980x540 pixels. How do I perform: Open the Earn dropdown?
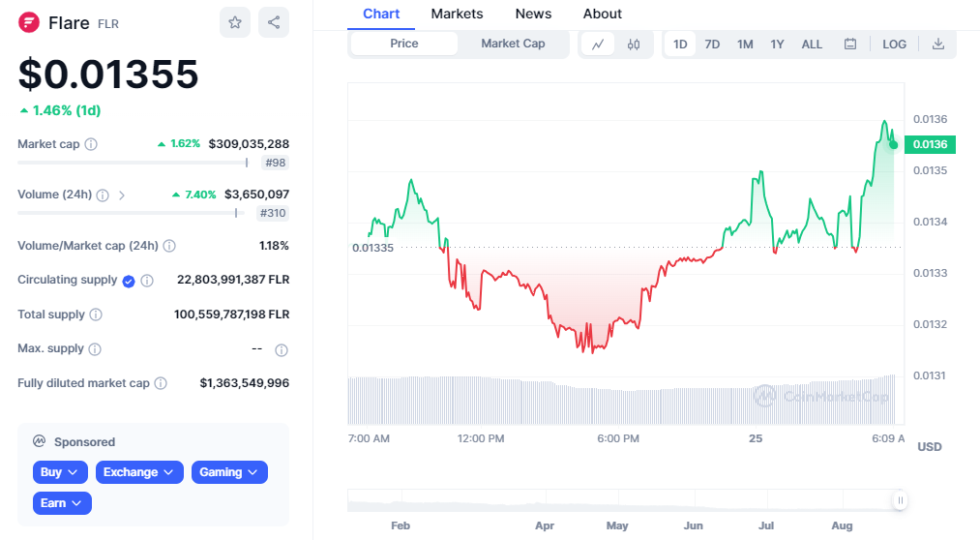62,503
